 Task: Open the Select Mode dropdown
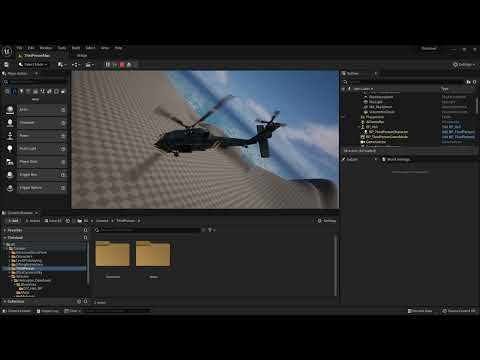[33, 64]
